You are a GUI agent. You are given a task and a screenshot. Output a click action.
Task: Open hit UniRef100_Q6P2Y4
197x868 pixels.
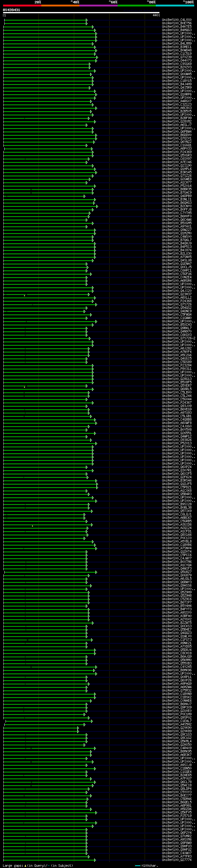coord(177,833)
